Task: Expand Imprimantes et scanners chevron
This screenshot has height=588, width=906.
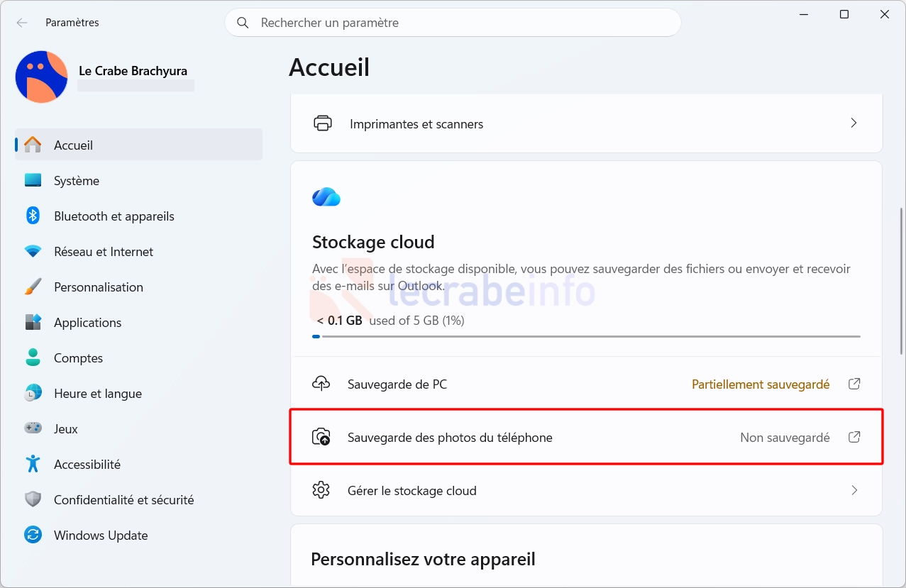Action: (854, 123)
